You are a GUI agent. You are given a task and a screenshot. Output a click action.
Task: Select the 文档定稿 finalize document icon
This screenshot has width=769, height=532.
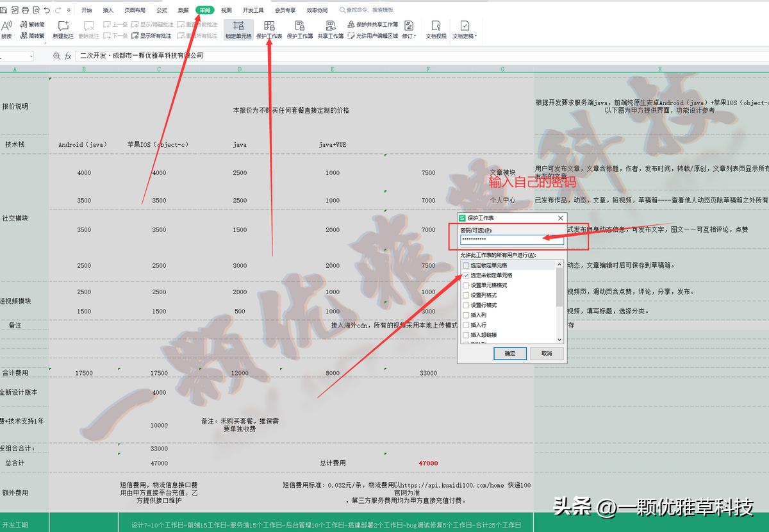click(x=465, y=29)
